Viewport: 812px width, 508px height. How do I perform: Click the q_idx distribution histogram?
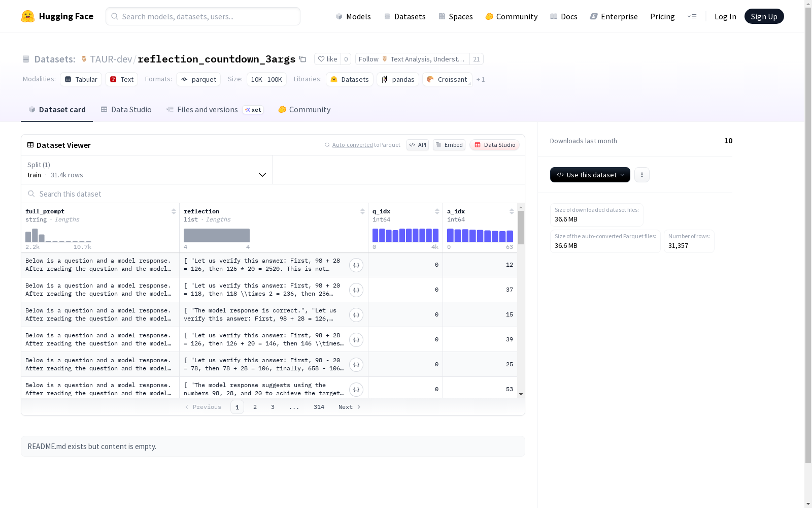405,235
